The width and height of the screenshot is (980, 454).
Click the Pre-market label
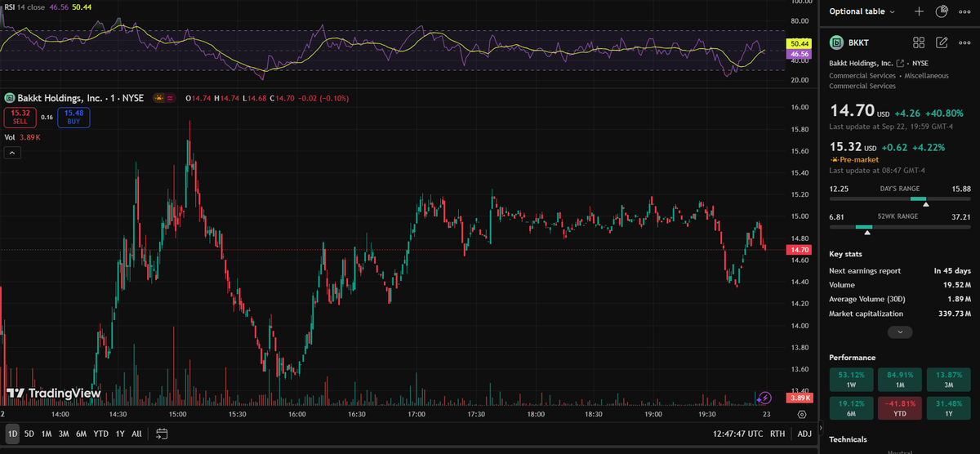(x=860, y=160)
